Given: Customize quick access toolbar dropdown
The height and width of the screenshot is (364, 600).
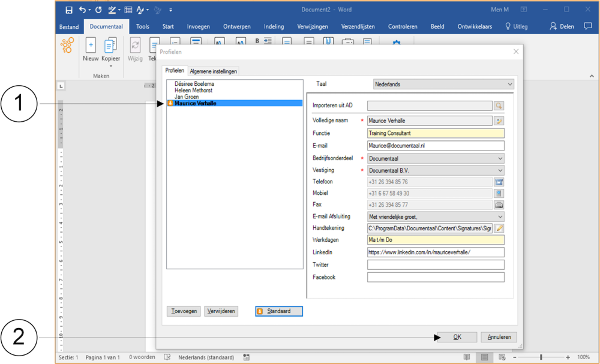Looking at the screenshot, I should click(x=170, y=10).
